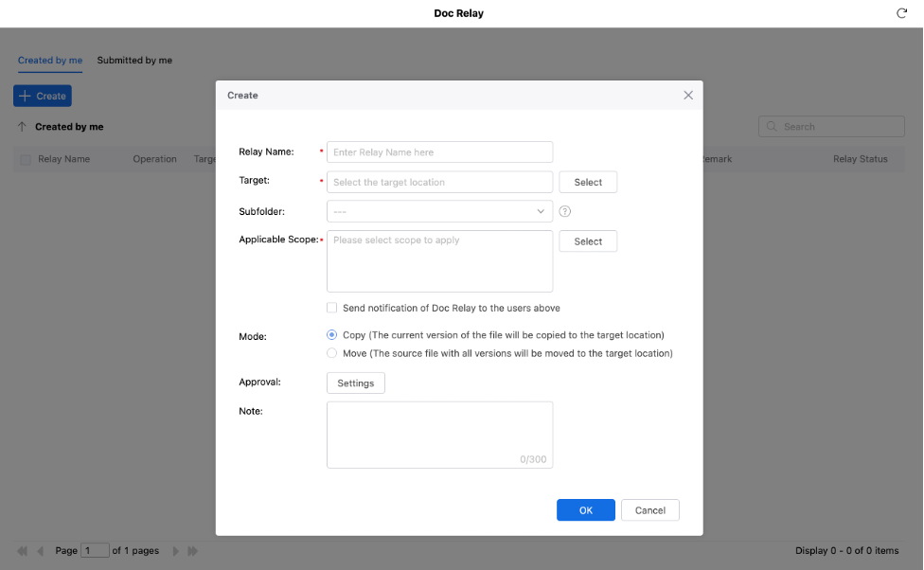Screen dimensions: 924x570
Task: Toggle the select-all checkbox next to Relay Name
Action: (26, 159)
